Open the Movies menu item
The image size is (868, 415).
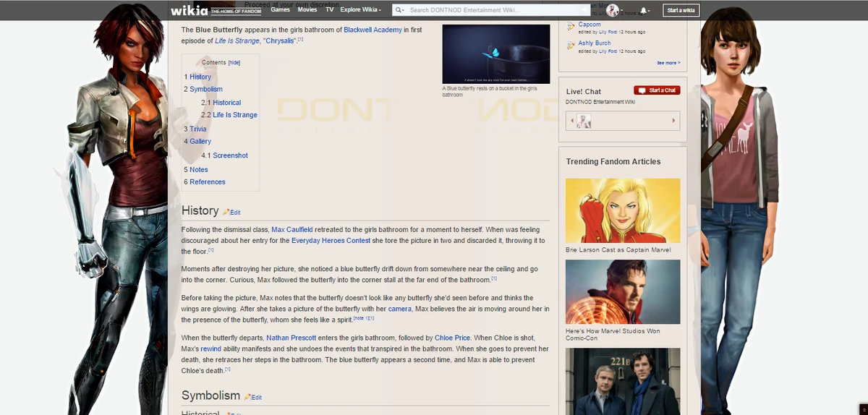point(307,10)
